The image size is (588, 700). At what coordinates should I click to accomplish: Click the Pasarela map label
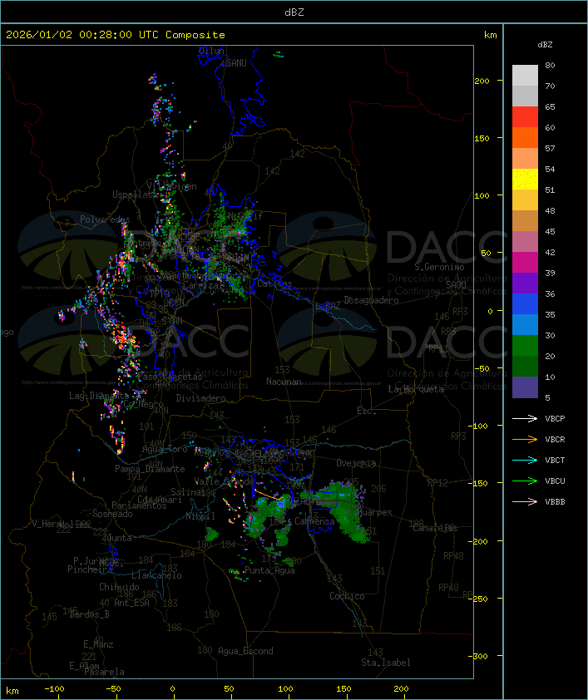[104, 672]
